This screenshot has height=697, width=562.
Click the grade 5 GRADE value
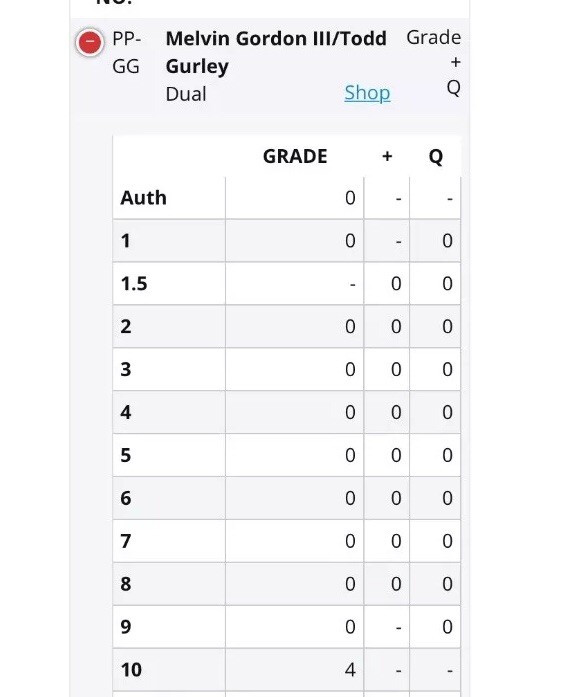point(350,455)
